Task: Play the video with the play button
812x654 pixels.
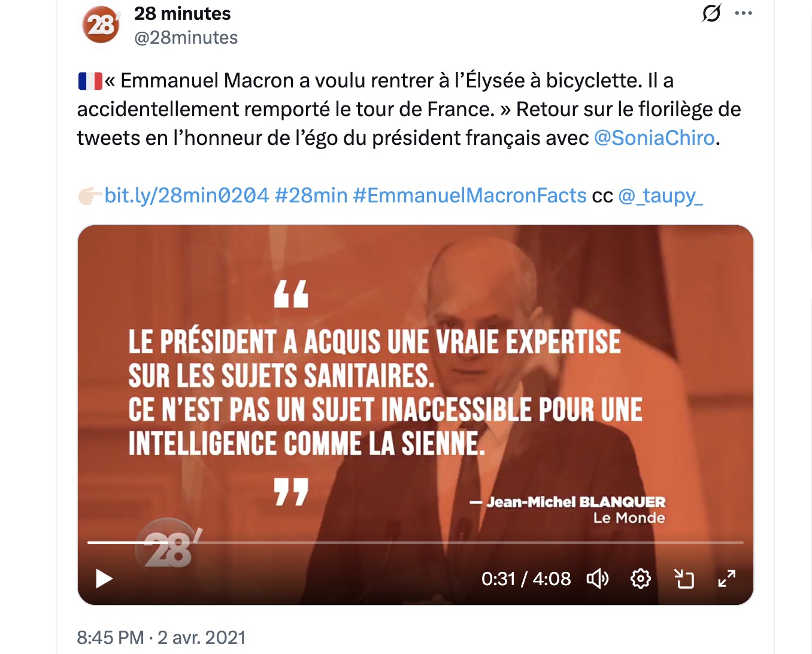Action: [104, 579]
